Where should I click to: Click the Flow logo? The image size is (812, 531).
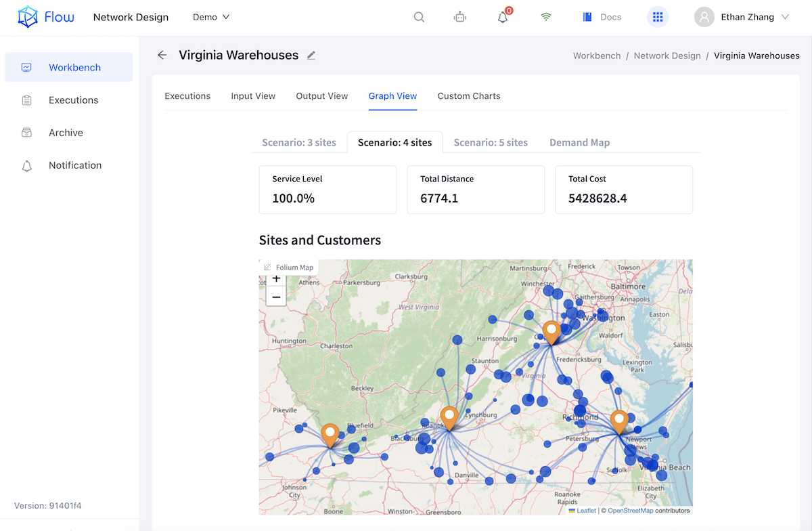pos(46,18)
